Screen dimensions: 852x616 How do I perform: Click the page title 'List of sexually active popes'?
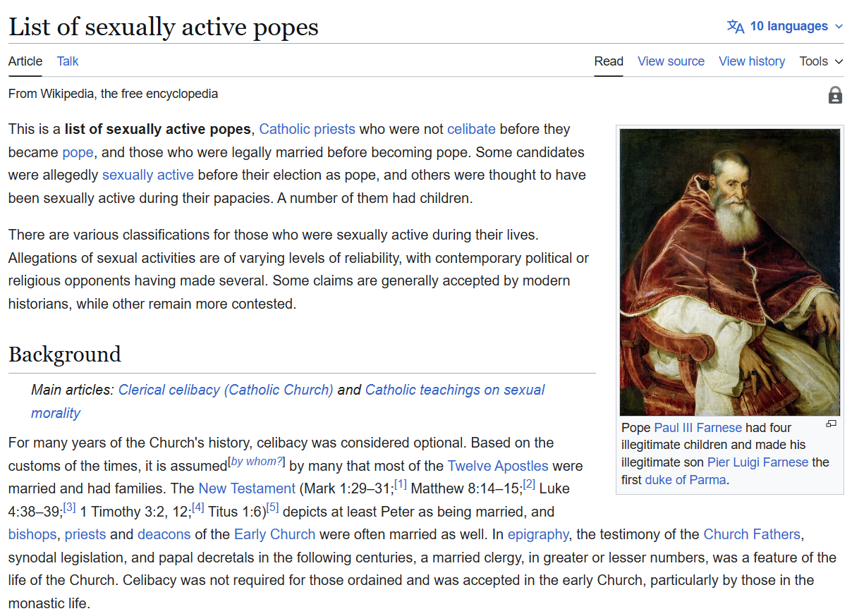click(164, 27)
